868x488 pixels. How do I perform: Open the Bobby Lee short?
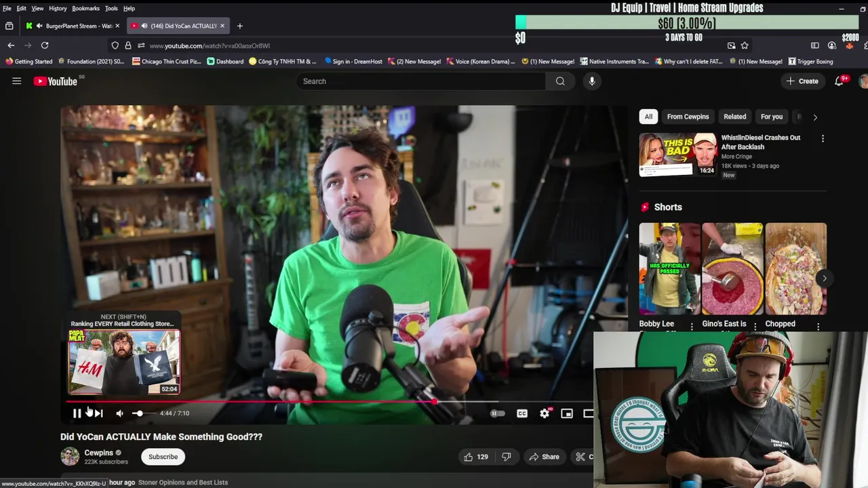[669, 268]
